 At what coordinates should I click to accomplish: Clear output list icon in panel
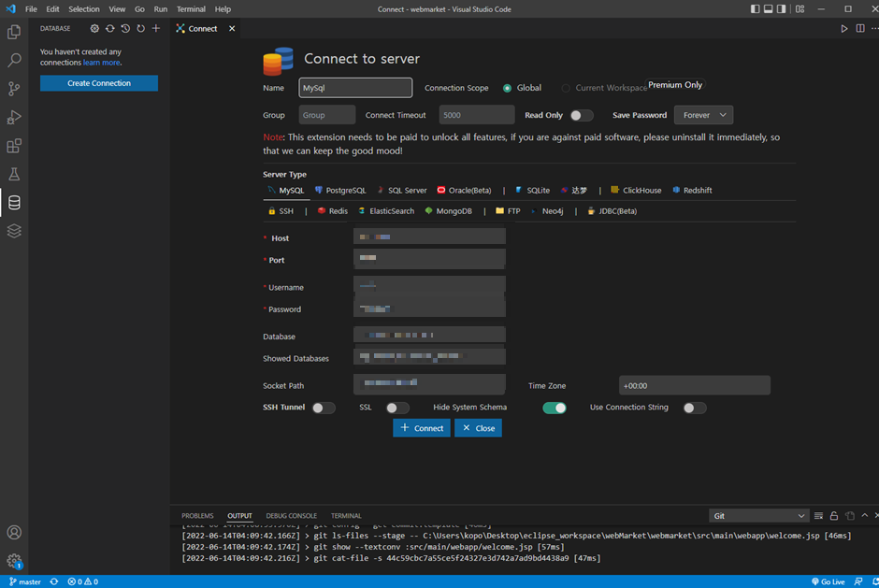pyautogui.click(x=818, y=516)
